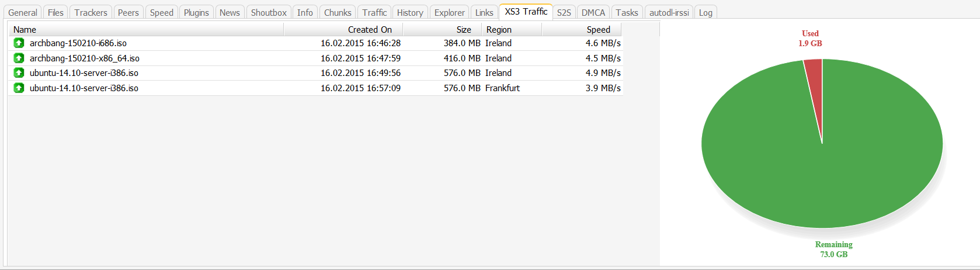
Task: Sort by Created On column header
Action: click(x=369, y=29)
